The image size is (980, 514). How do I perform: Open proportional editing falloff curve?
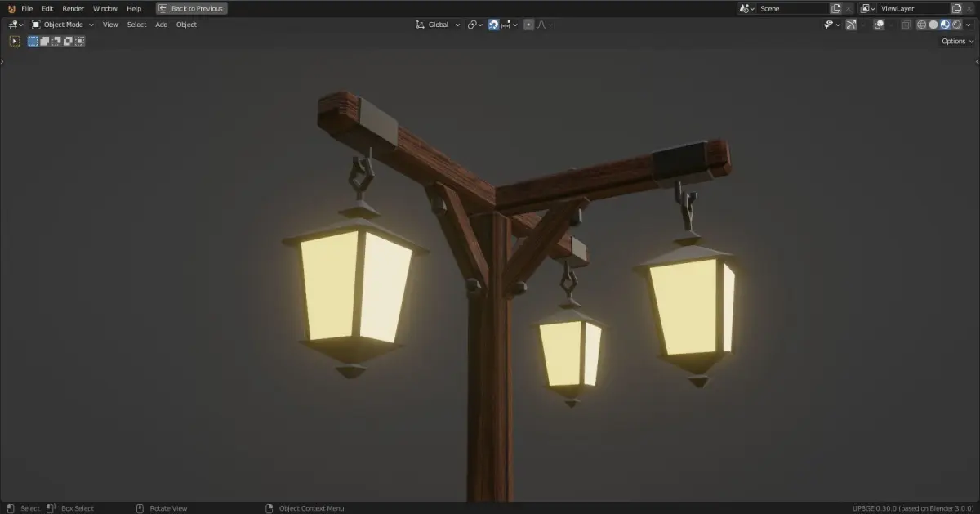tap(543, 25)
